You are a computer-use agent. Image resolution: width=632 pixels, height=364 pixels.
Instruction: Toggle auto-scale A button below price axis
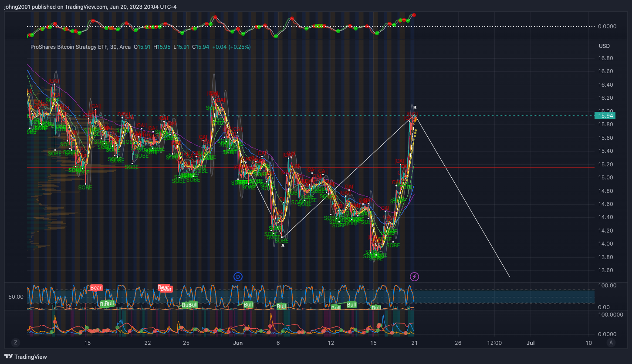[611, 343]
